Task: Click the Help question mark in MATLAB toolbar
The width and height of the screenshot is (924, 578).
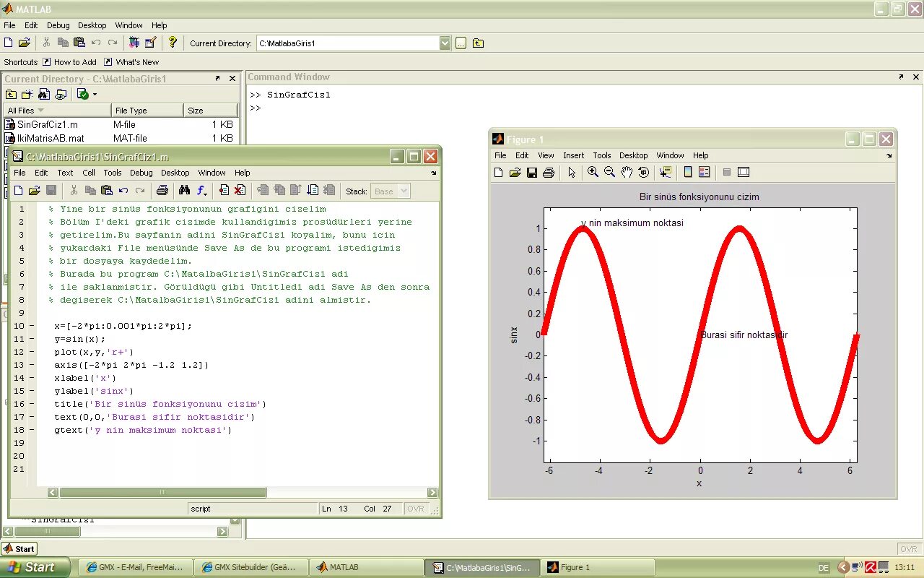Action: (173, 43)
